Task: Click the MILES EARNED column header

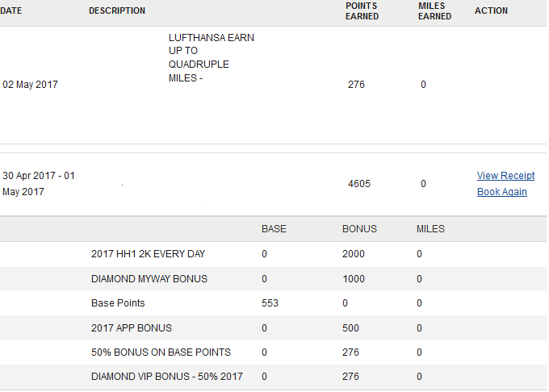Action: [x=434, y=10]
